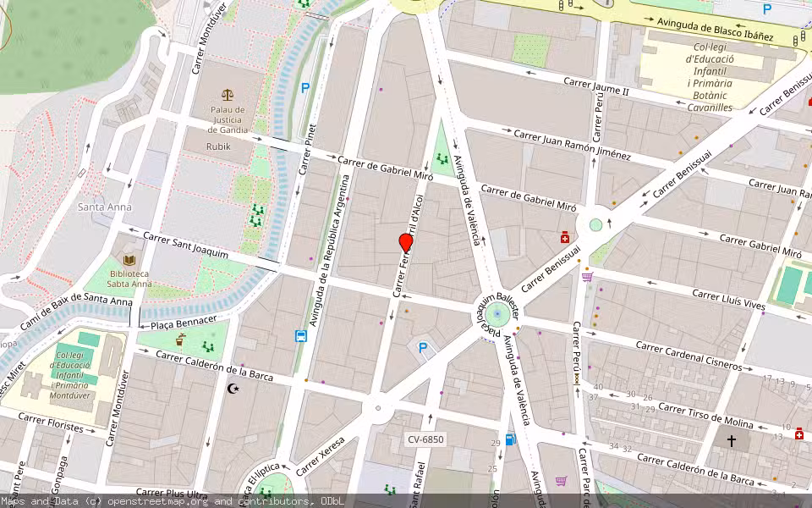Image resolution: width=812 pixels, height=508 pixels.
Task: Click the Carrer Sant Joaquim label
Action: 185,245
